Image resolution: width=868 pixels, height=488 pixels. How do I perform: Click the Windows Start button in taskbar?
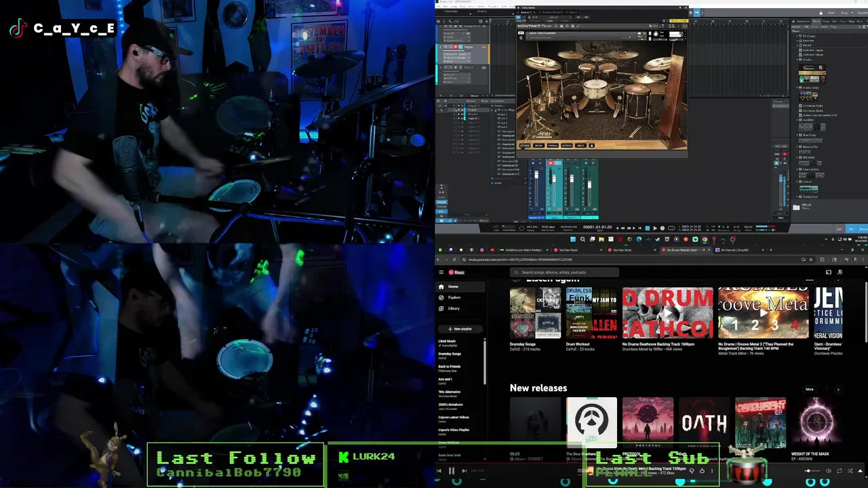pyautogui.click(x=573, y=239)
